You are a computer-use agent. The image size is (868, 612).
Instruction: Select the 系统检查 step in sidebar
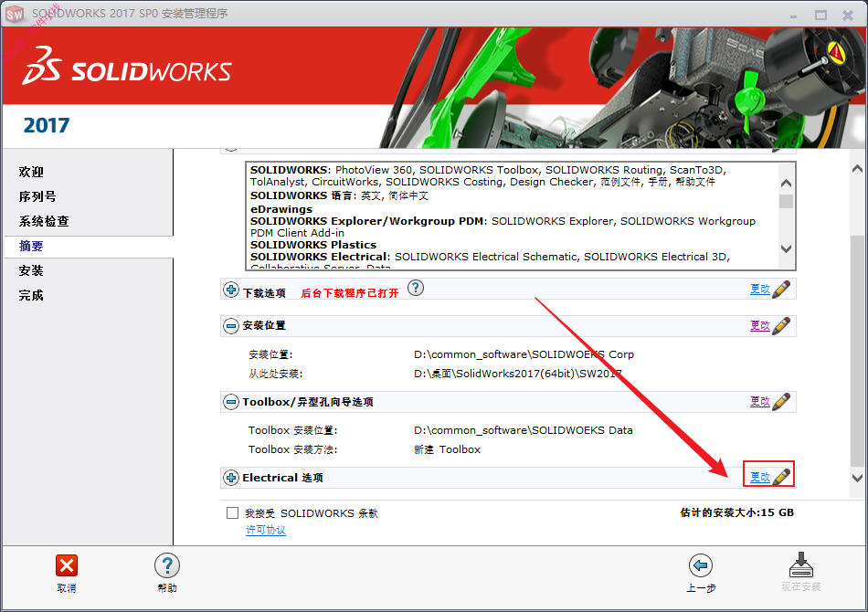click(44, 221)
